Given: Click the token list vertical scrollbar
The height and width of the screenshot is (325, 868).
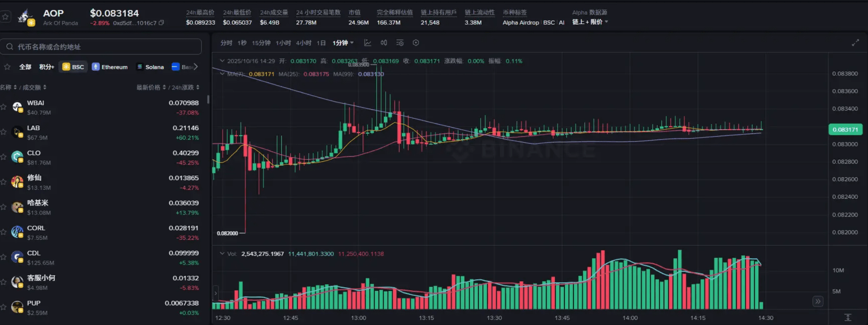Looking at the screenshot, I should (208, 99).
